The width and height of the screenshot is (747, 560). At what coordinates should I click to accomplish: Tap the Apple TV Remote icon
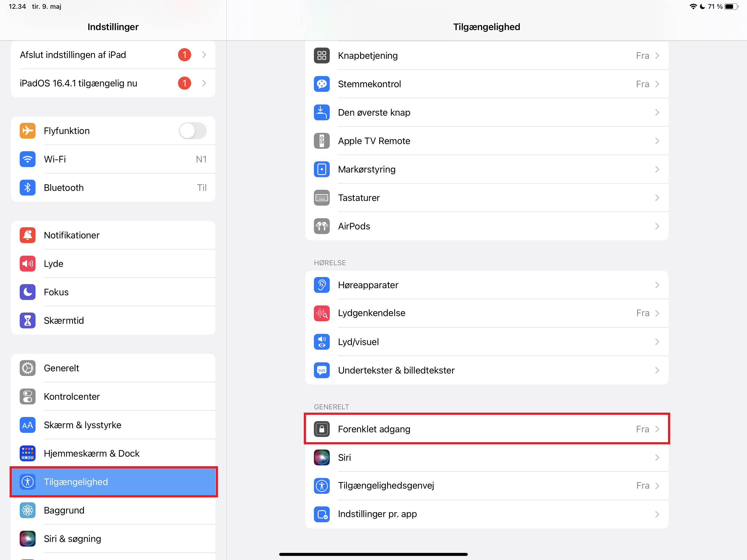pos(322,141)
